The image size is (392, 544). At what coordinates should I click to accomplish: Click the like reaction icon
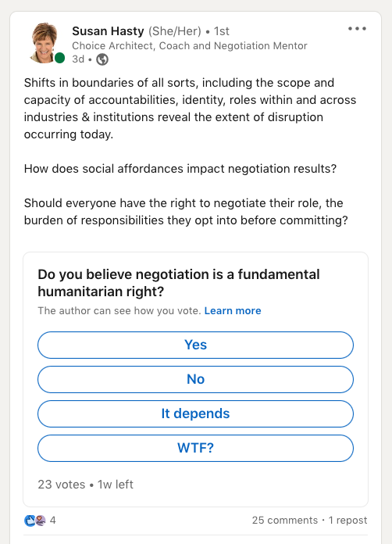point(30,521)
